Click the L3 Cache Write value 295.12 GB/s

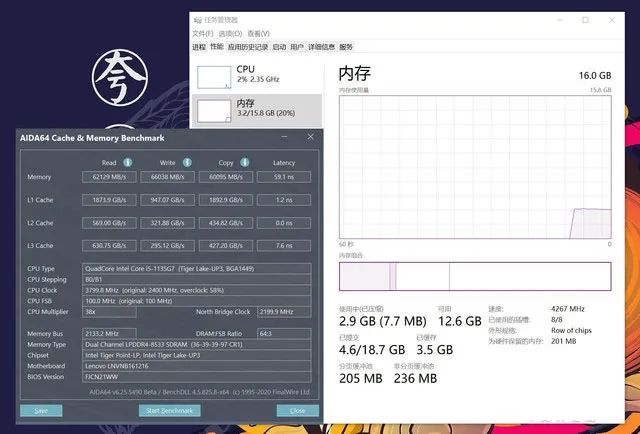point(167,245)
